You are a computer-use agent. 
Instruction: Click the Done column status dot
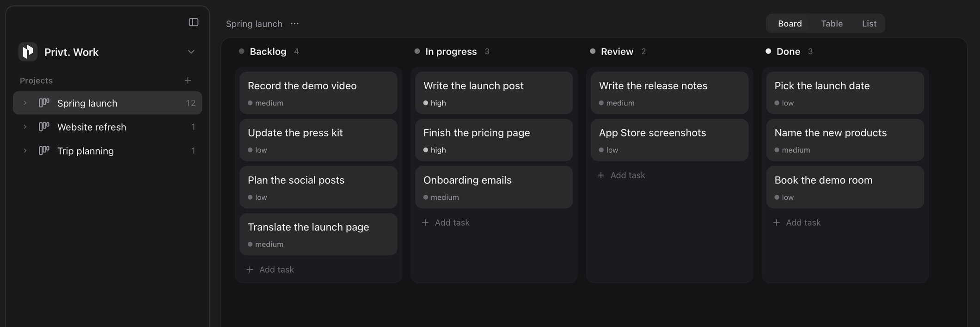pos(768,51)
